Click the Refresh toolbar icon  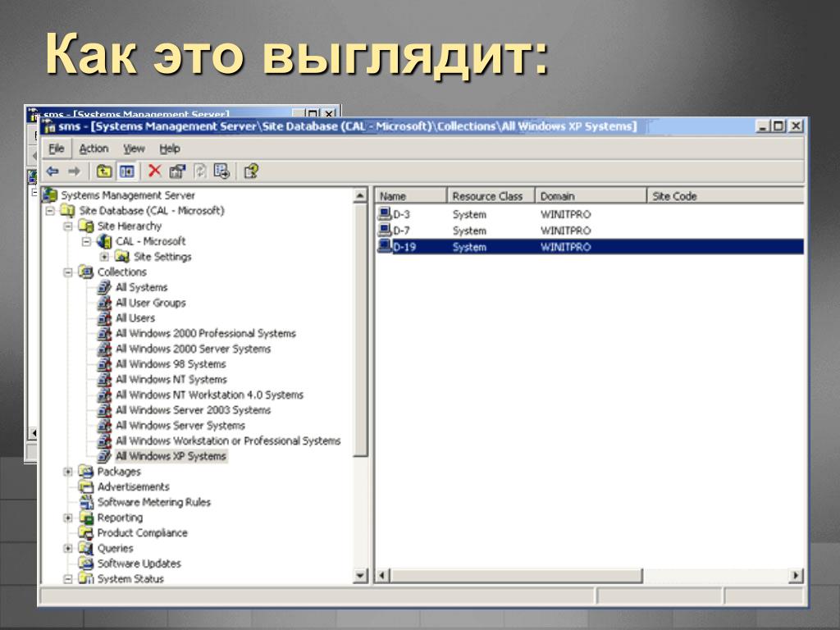(x=200, y=171)
